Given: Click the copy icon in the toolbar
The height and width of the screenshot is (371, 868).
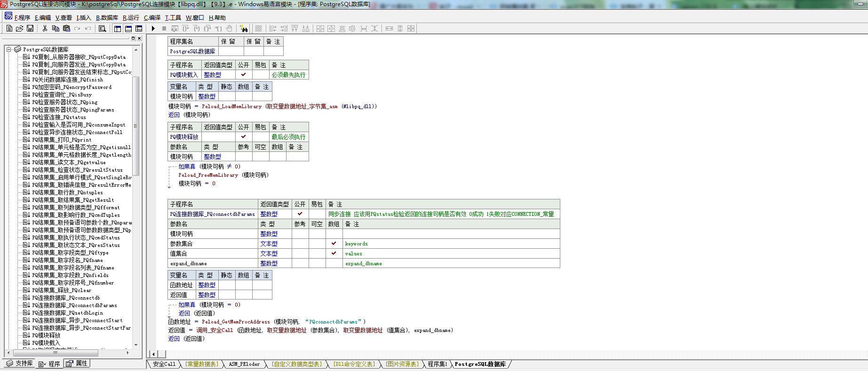Looking at the screenshot, I should pos(56,28).
